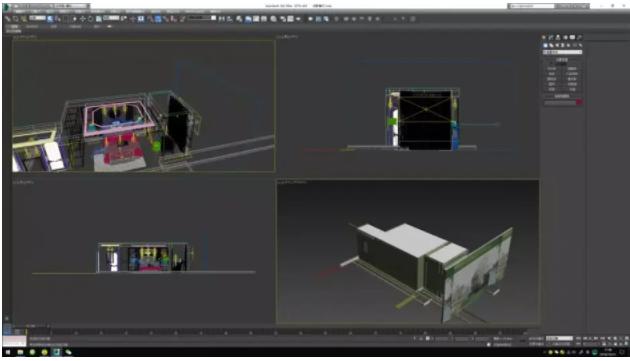Open the bottom-right perspective viewport label menu
This screenshot has height=361, width=630.
292,182
